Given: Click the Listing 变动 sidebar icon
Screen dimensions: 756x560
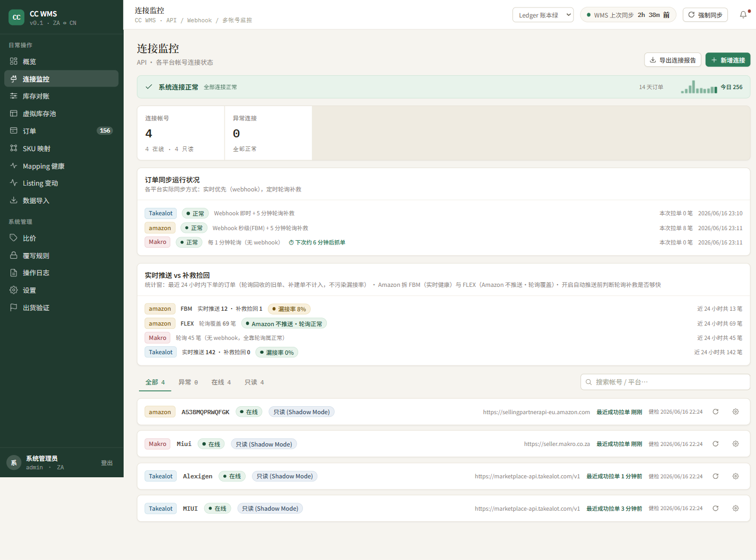Looking at the screenshot, I should [x=14, y=183].
